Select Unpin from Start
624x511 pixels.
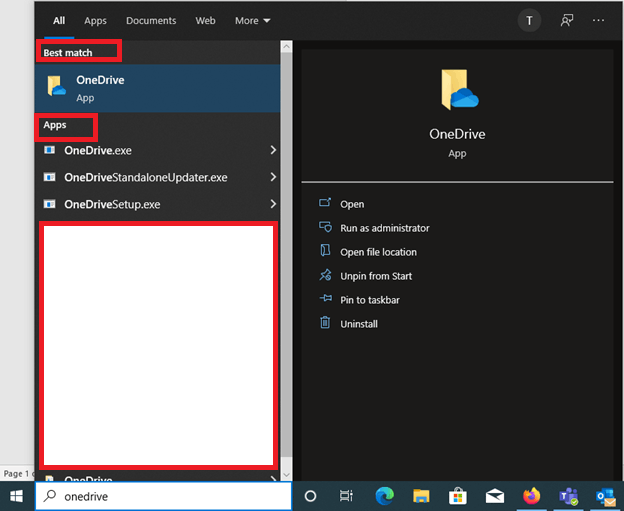point(376,276)
